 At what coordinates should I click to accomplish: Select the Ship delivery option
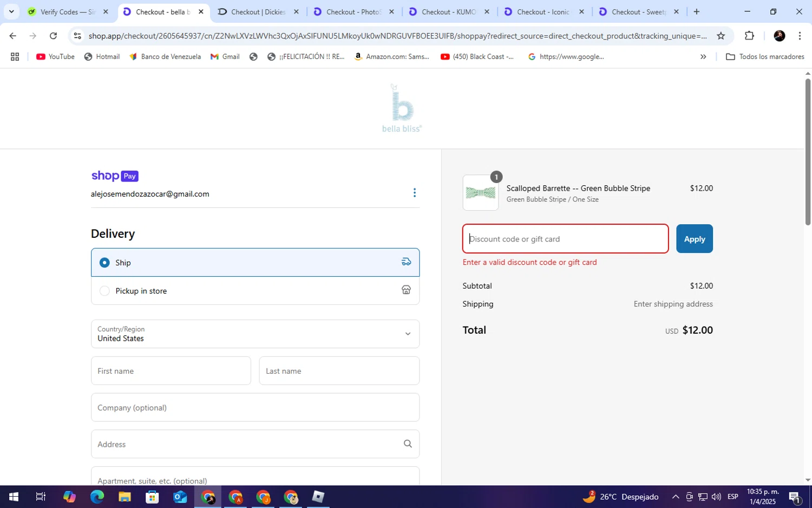(x=255, y=262)
